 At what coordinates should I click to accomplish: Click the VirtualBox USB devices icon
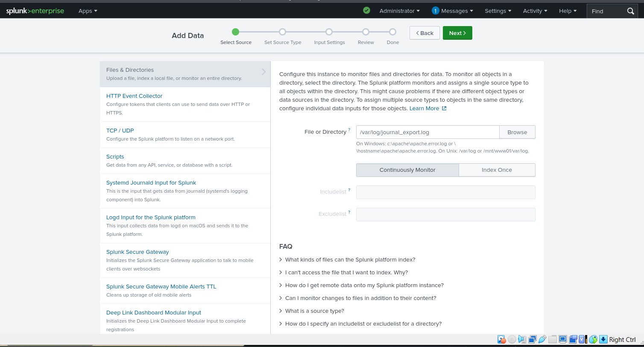click(542, 339)
